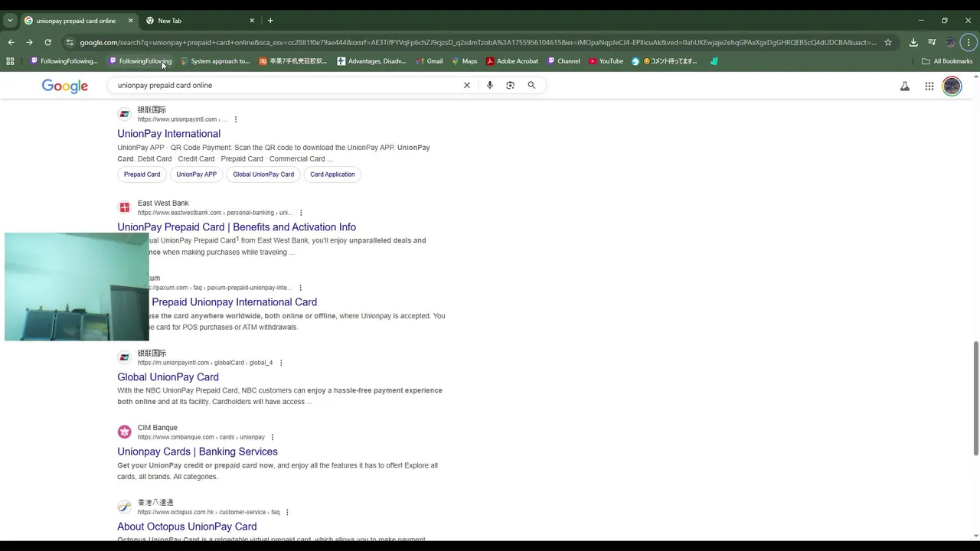Screen dimensions: 980x551
Task: Open the Chrome three-dot menu
Action: click(969, 42)
